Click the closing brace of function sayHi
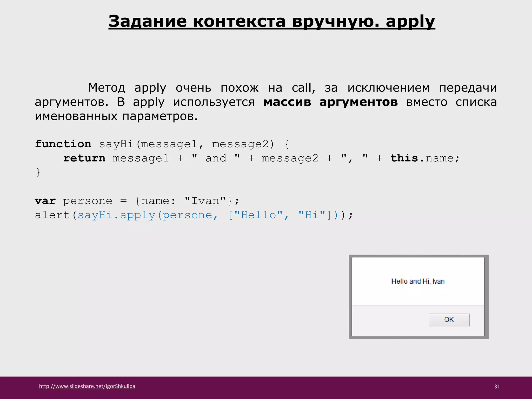 click(x=38, y=172)
